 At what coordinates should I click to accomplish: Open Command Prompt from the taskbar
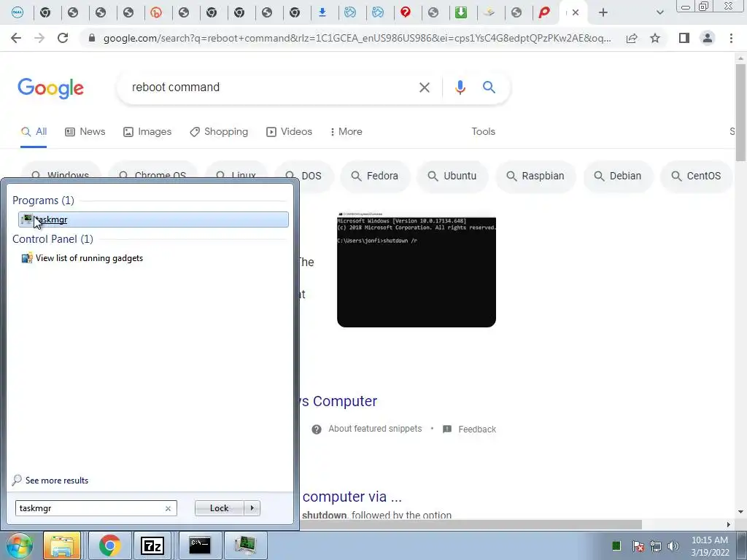click(200, 545)
